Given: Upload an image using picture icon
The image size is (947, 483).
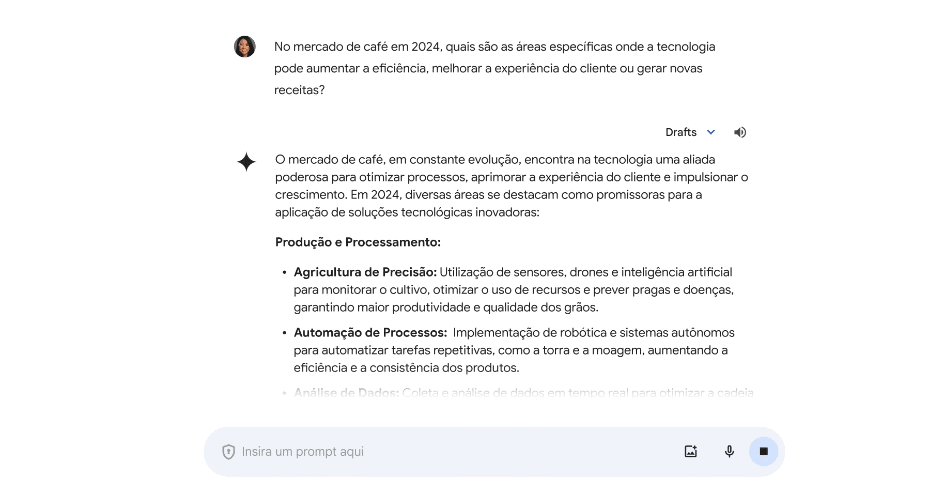Looking at the screenshot, I should pos(690,452).
